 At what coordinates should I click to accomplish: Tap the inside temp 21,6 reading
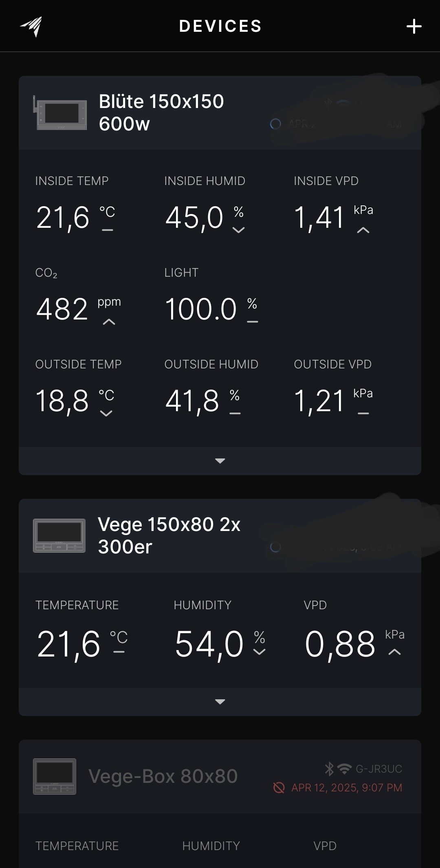63,218
